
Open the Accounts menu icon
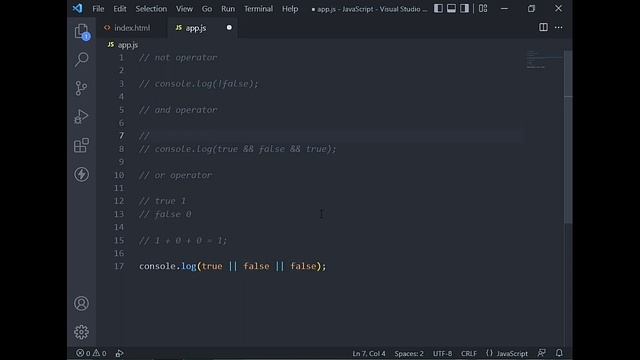click(x=81, y=303)
